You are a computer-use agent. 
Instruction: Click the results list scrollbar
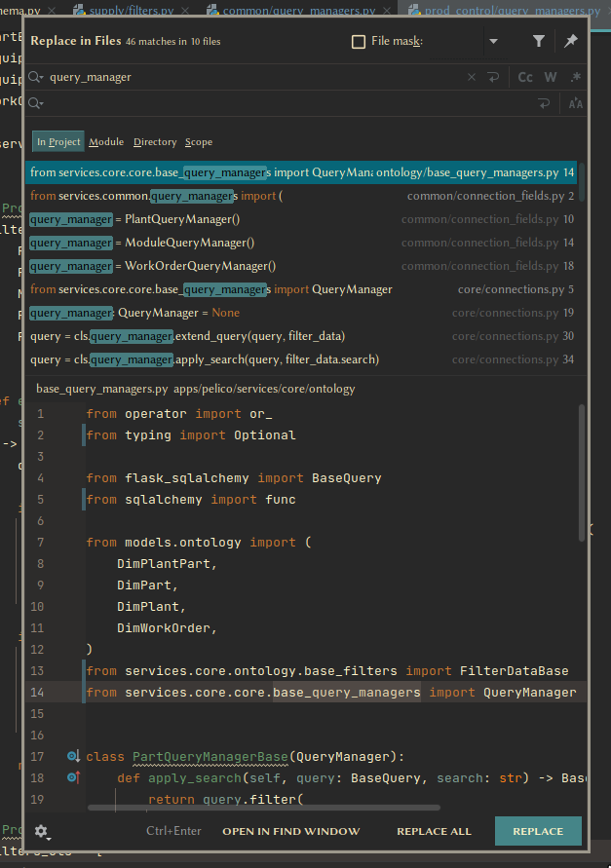click(x=582, y=182)
